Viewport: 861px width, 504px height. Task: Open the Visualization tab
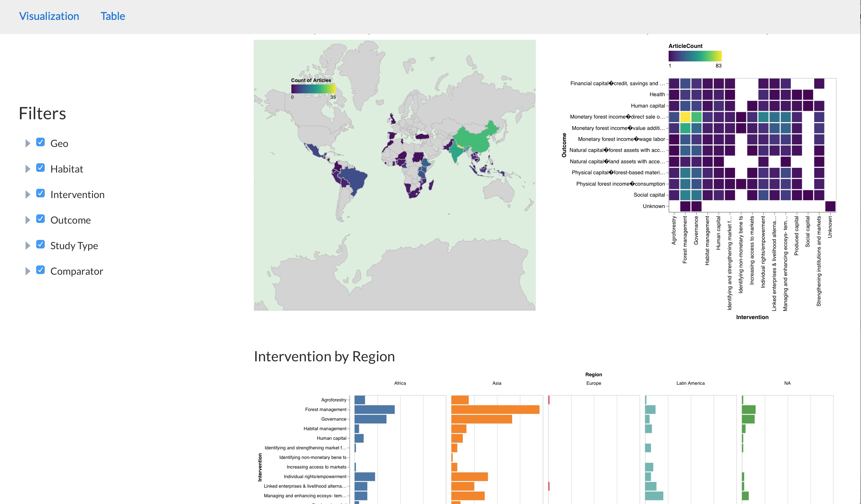49,16
